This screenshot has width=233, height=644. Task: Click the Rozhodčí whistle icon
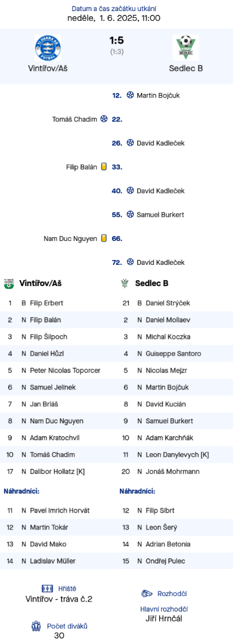(x=147, y=593)
